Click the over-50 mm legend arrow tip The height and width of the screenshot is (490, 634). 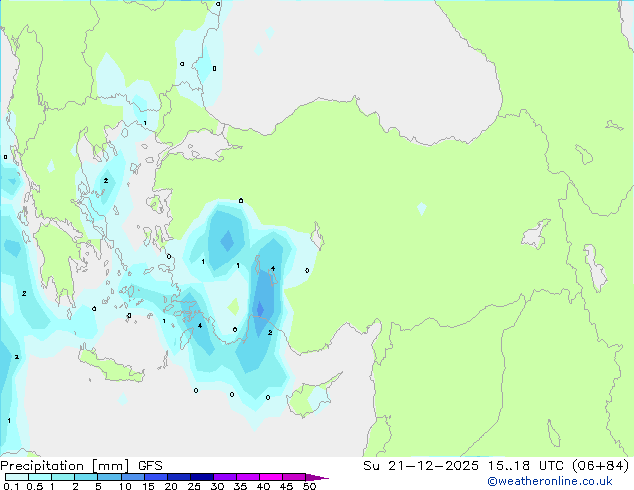(317, 477)
